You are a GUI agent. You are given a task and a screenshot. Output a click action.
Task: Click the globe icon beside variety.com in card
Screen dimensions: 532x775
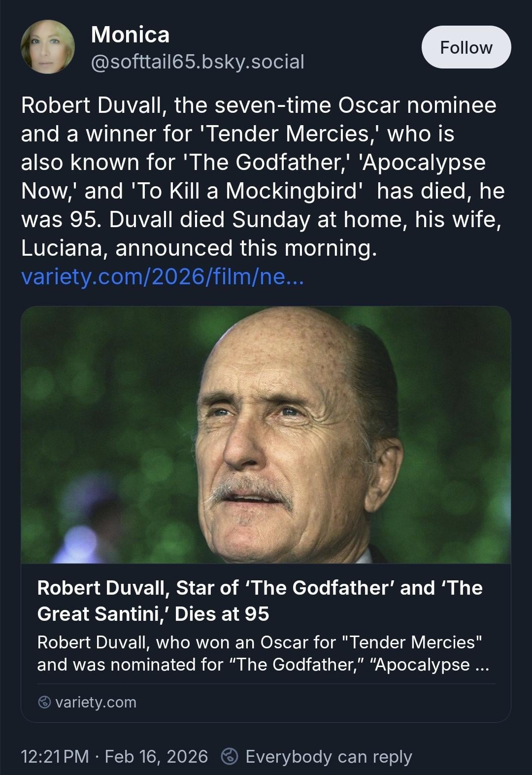point(45,702)
